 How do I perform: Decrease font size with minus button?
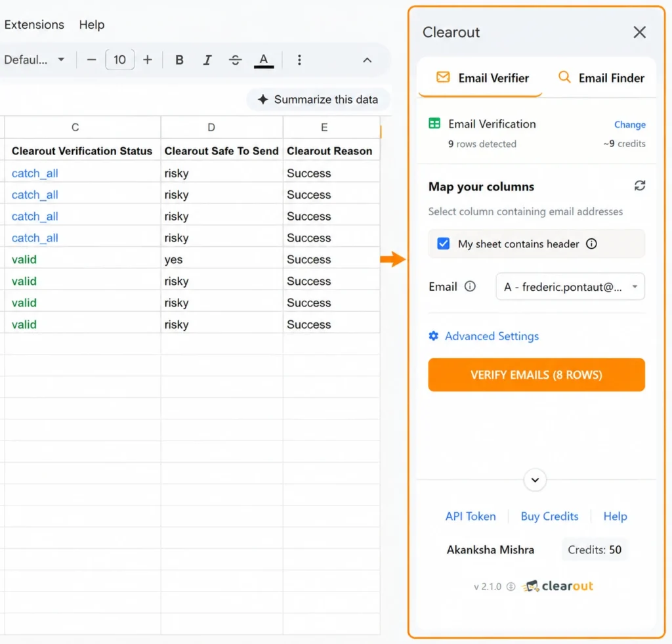[x=91, y=60]
